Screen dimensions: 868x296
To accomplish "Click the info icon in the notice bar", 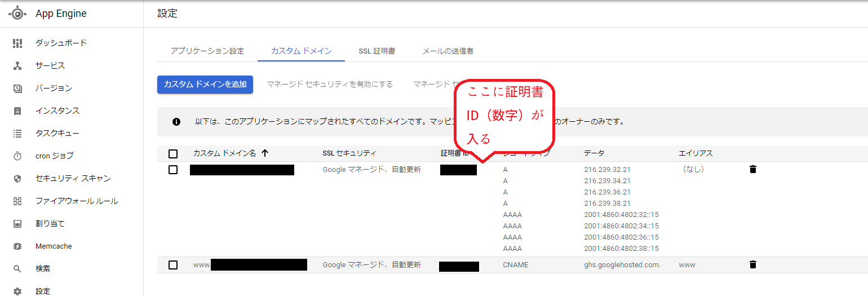I will [x=176, y=121].
